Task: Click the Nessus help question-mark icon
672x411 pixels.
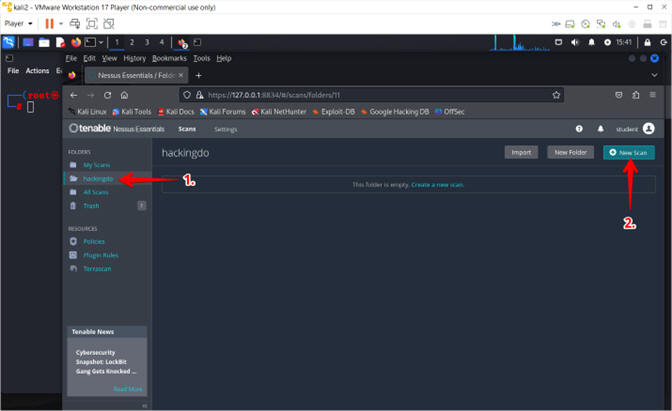Action: 579,129
